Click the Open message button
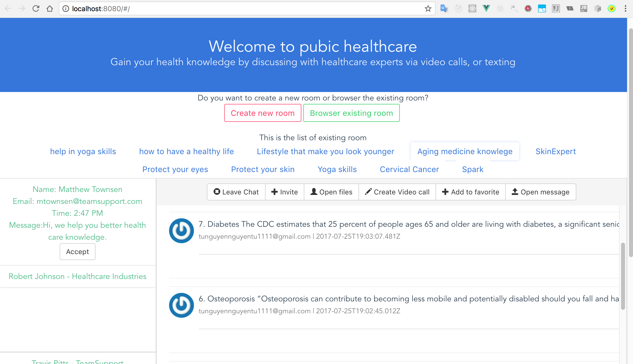 click(x=541, y=192)
